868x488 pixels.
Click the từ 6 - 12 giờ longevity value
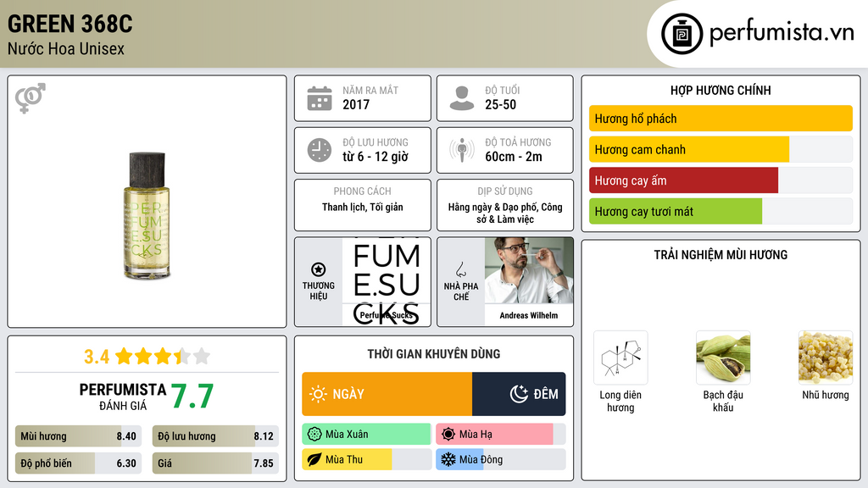coord(376,157)
